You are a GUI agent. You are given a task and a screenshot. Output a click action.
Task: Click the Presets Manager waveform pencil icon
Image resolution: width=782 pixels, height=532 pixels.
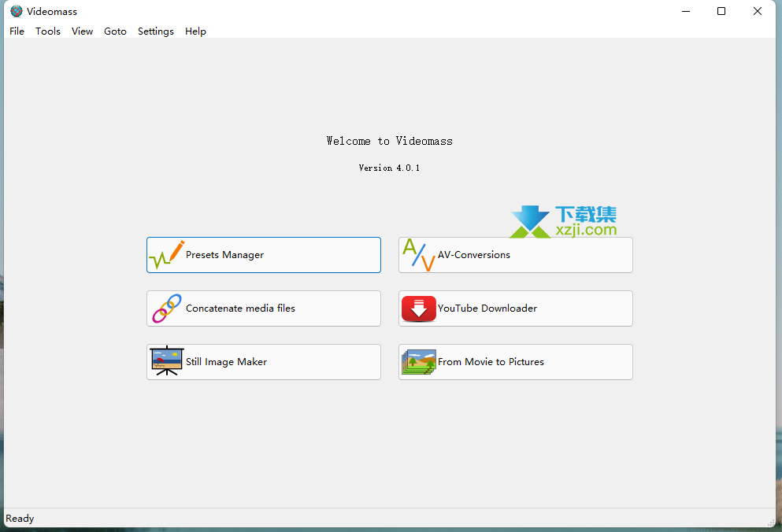click(167, 255)
